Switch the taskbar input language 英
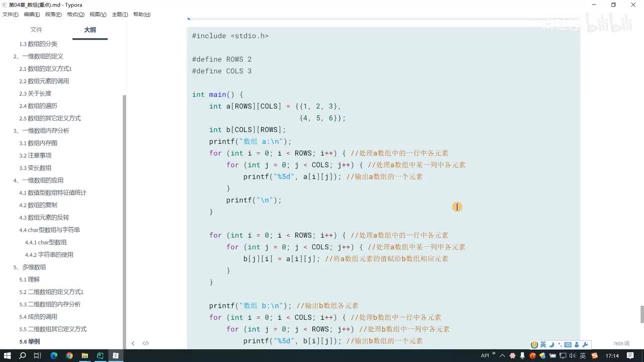This screenshot has height=362, width=644. tap(583, 355)
